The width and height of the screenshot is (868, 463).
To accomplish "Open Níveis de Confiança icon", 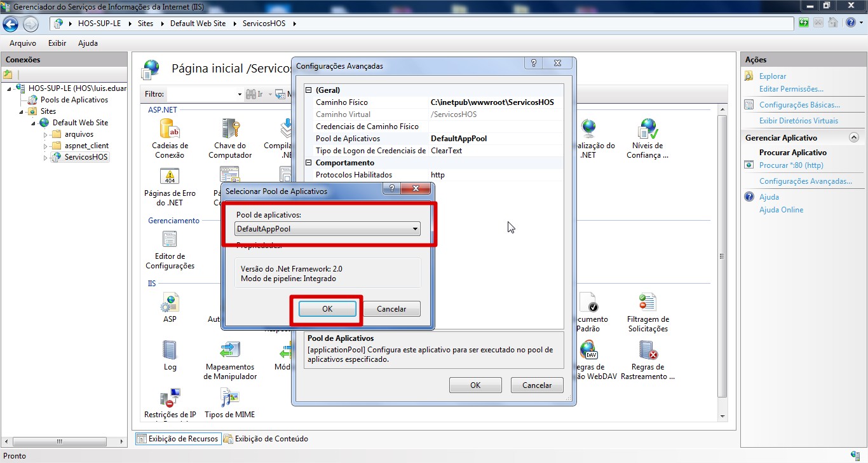I will (647, 130).
